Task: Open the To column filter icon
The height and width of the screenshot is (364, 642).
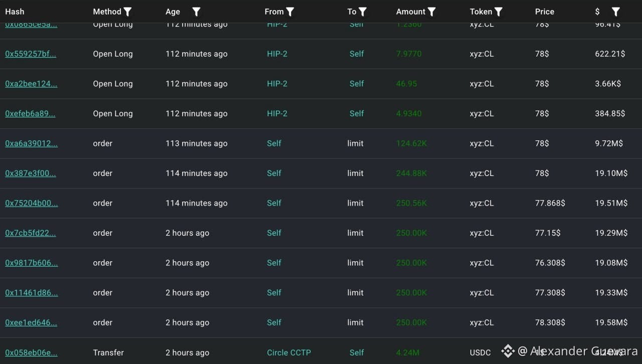Action: (x=363, y=12)
